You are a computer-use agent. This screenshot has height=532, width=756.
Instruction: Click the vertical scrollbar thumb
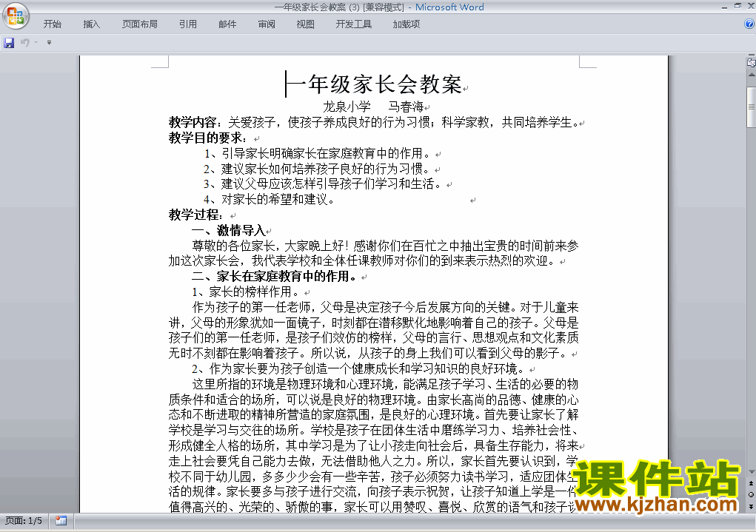751,107
